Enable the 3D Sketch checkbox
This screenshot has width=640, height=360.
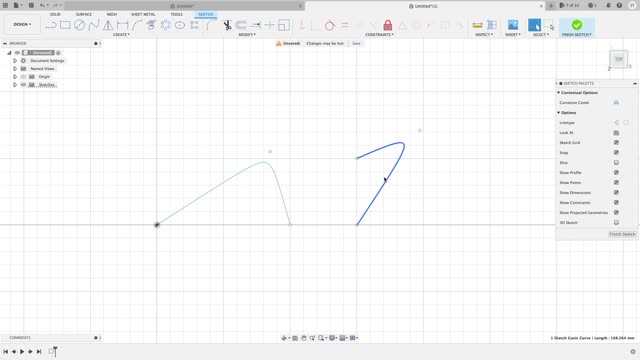616,222
